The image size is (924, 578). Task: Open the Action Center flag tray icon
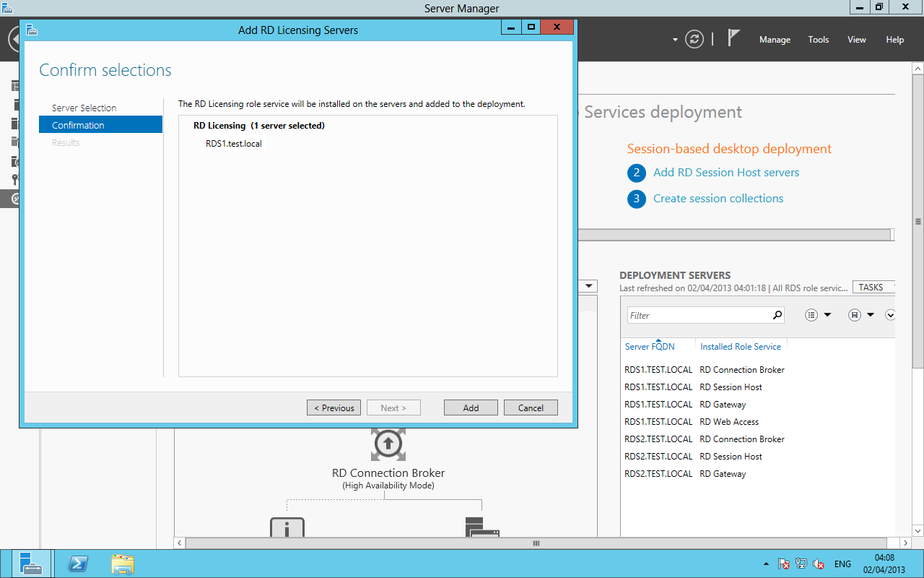pos(784,564)
